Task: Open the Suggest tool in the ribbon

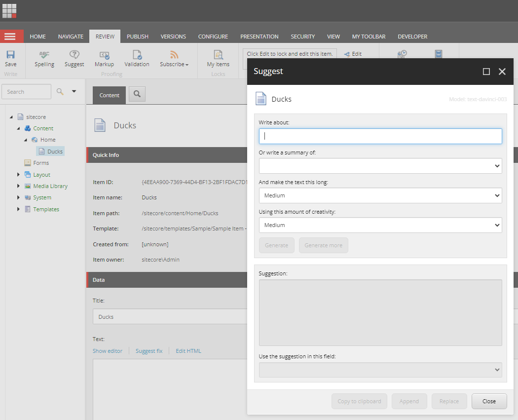Action: (74, 55)
